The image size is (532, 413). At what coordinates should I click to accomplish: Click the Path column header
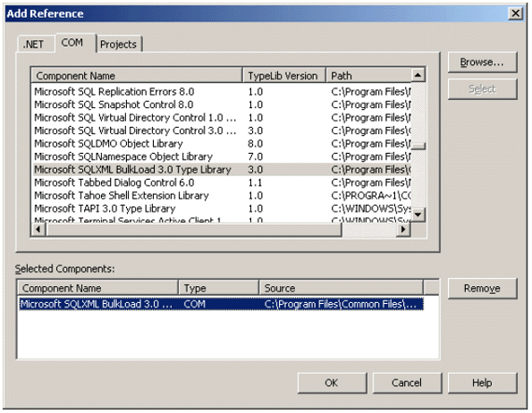pos(368,76)
